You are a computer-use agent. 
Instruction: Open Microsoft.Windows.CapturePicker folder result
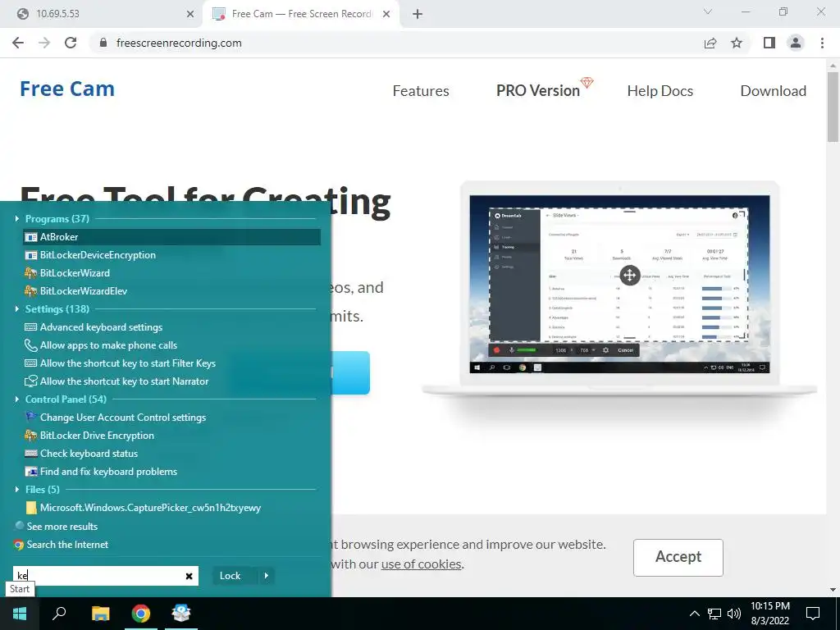click(x=171, y=508)
